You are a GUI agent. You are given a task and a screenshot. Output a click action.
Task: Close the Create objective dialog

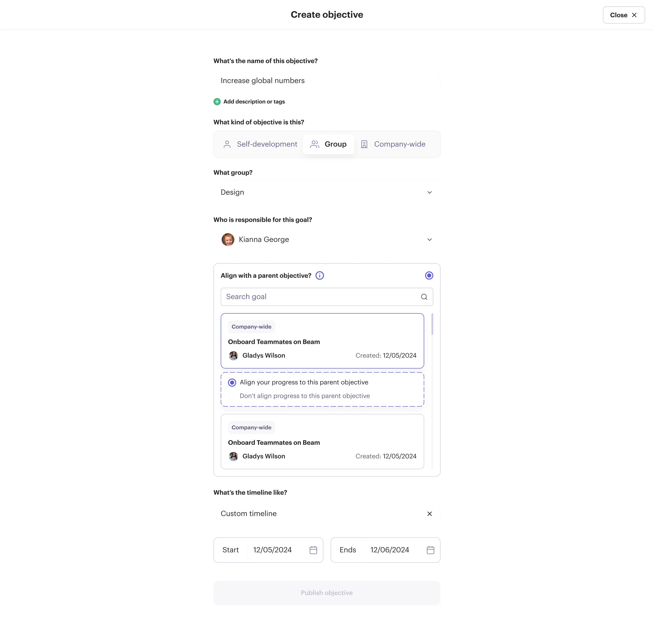point(624,15)
